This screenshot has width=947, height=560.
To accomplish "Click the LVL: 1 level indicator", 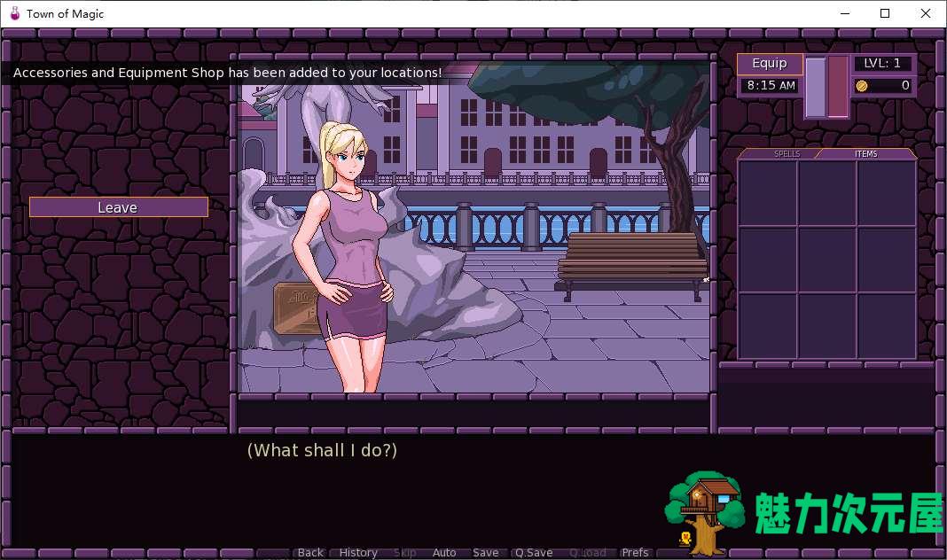I will click(881, 64).
